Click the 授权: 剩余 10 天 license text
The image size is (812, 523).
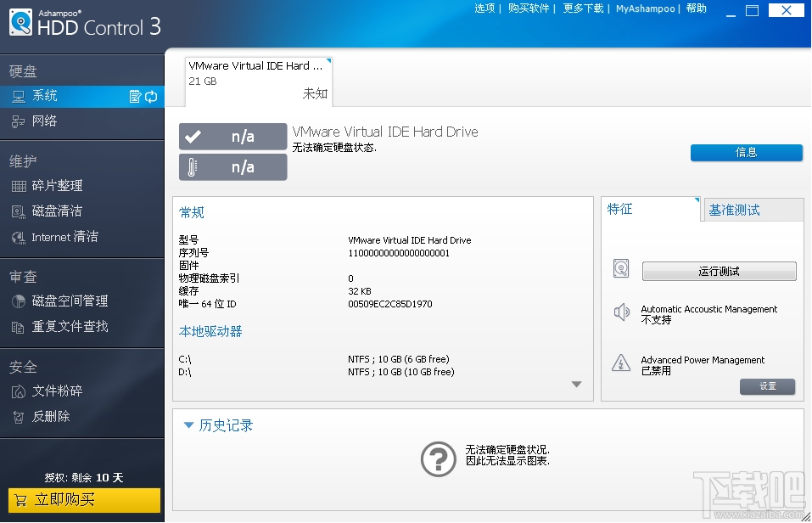84,477
